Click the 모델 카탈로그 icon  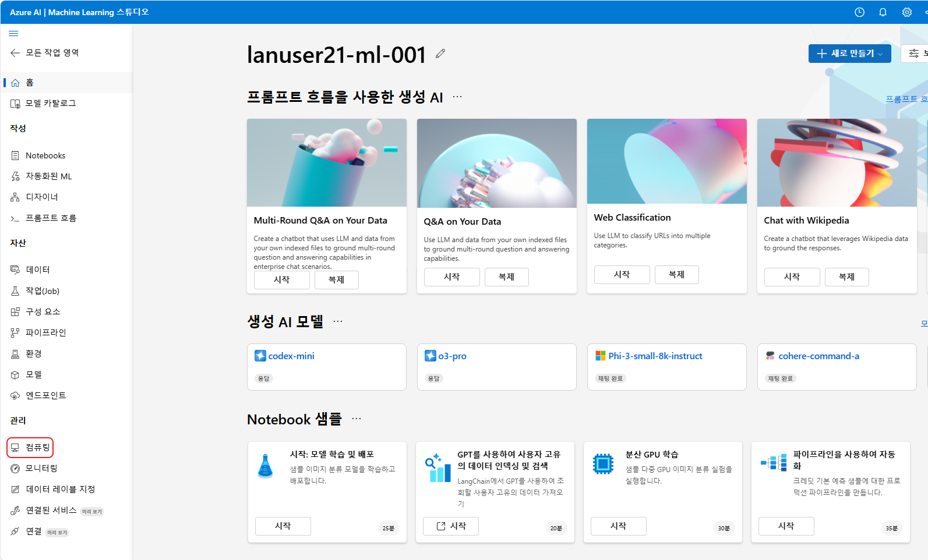point(15,104)
